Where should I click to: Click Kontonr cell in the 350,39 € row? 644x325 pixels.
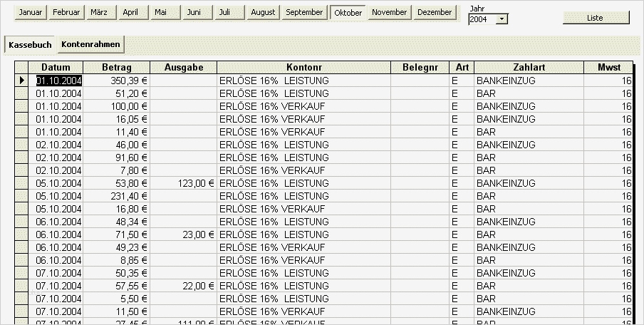[x=304, y=81]
